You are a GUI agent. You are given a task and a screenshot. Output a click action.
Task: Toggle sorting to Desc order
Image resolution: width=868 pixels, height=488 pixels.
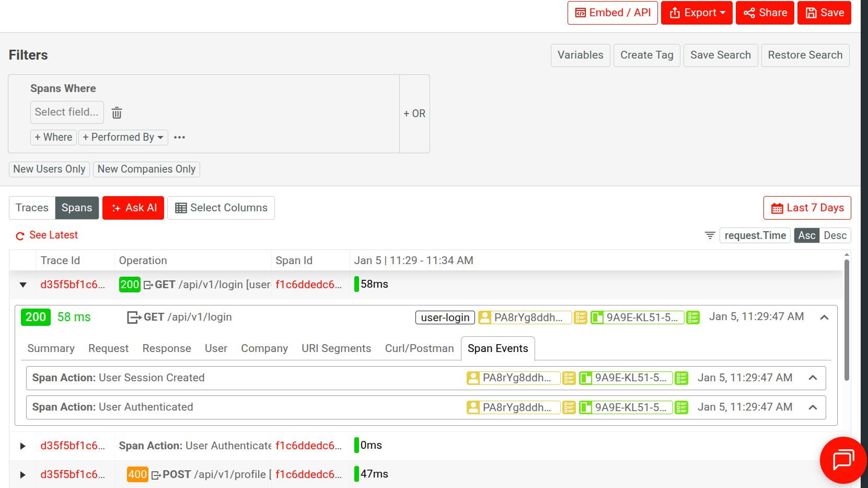click(x=835, y=235)
